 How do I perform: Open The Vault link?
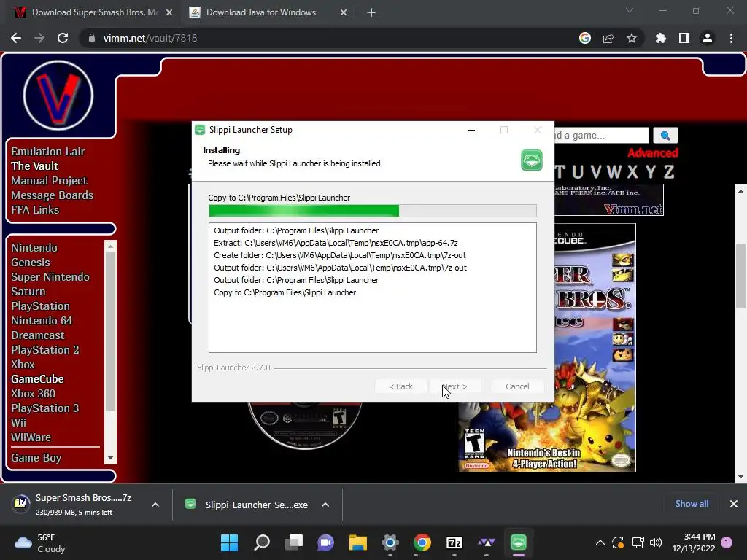[x=35, y=166]
